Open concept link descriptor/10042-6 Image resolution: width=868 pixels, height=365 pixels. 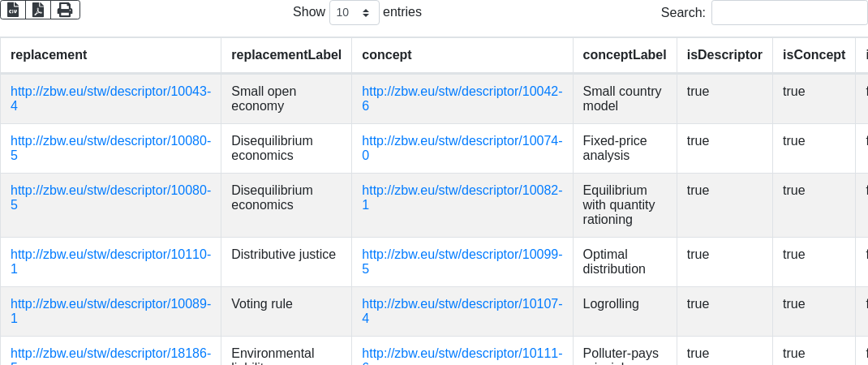(x=462, y=92)
